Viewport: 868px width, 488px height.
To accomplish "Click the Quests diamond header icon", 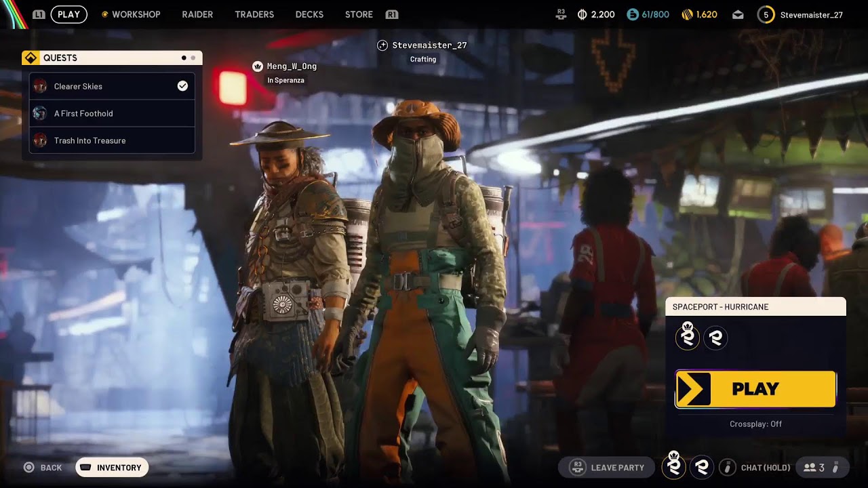I will (31, 58).
